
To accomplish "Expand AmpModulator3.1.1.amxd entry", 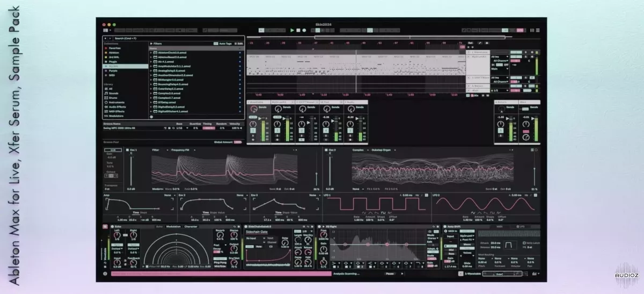I will [151, 66].
